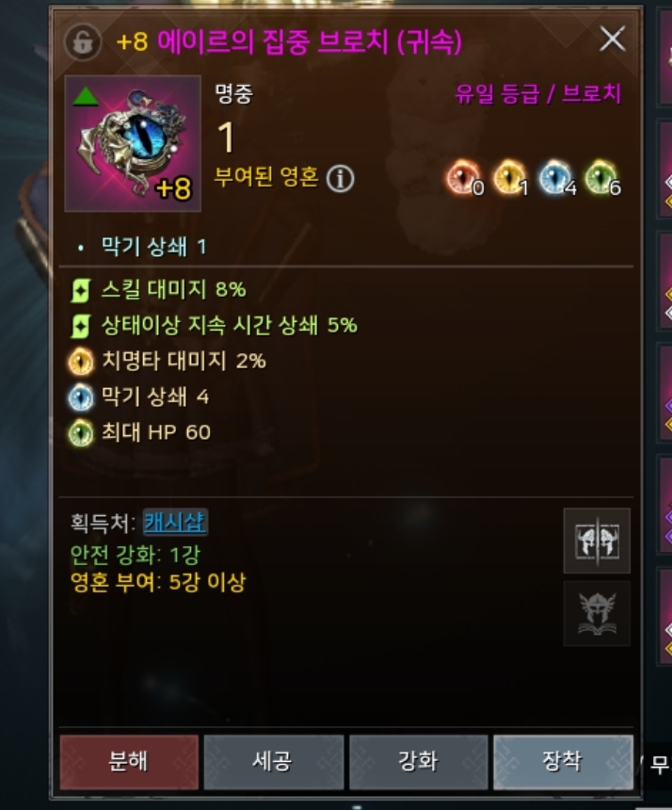Click the twin helmets compare icon
This screenshot has width=672, height=810.
click(x=597, y=541)
